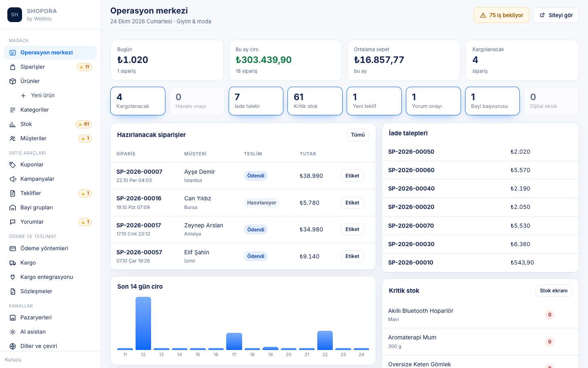Click the Kargo truck icon

pos(13,263)
